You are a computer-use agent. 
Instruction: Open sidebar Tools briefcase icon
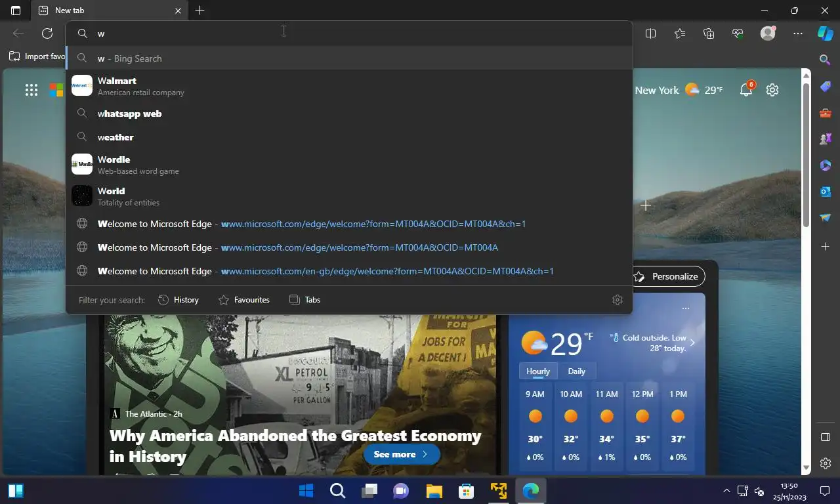click(x=825, y=113)
